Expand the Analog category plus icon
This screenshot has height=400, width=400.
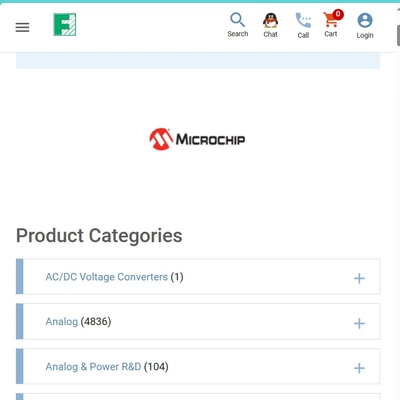[359, 323]
